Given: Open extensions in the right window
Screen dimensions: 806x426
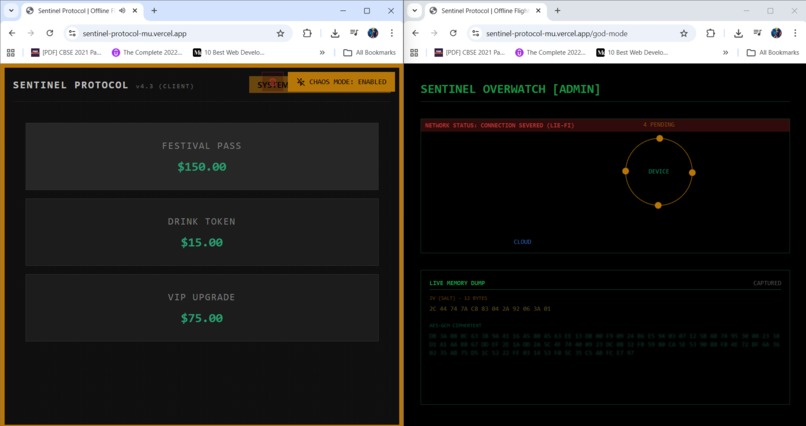Looking at the screenshot, I should (x=710, y=33).
